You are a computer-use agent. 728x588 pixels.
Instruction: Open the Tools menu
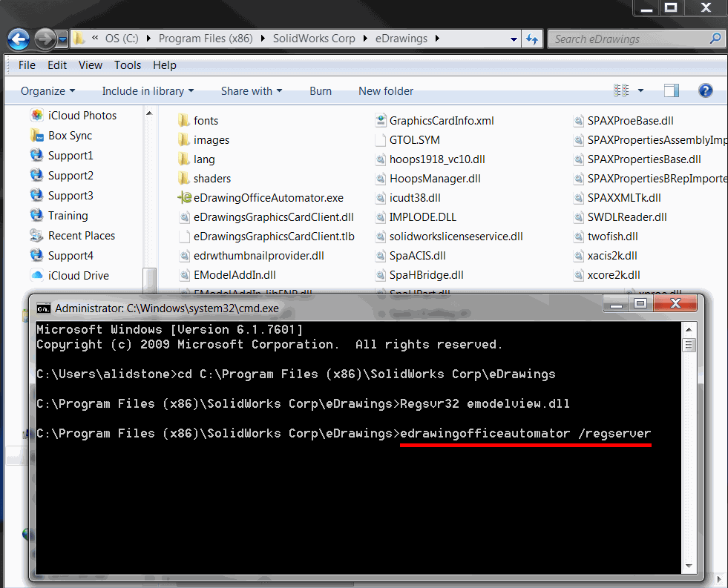click(128, 65)
